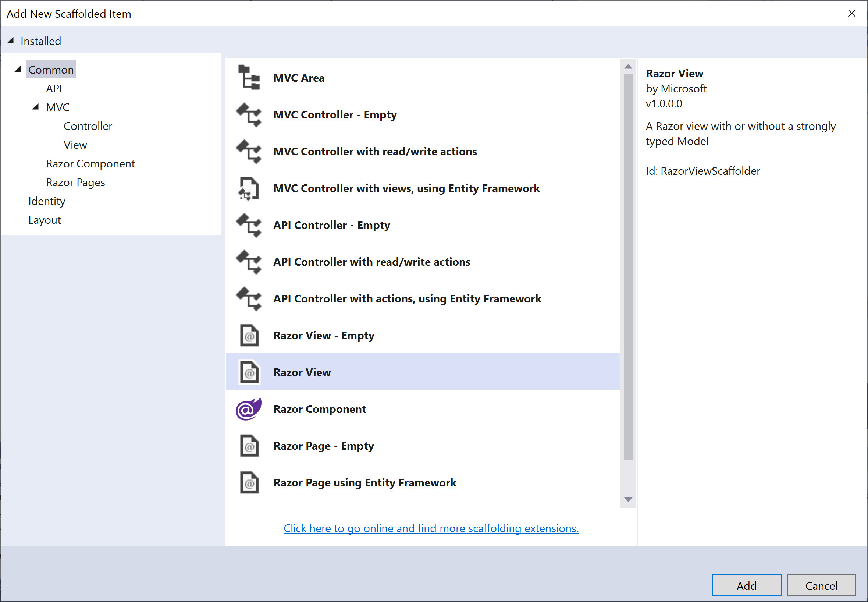The width and height of the screenshot is (868, 602).
Task: Click the purple Razor Component Blazor icon
Action: pyautogui.click(x=249, y=409)
